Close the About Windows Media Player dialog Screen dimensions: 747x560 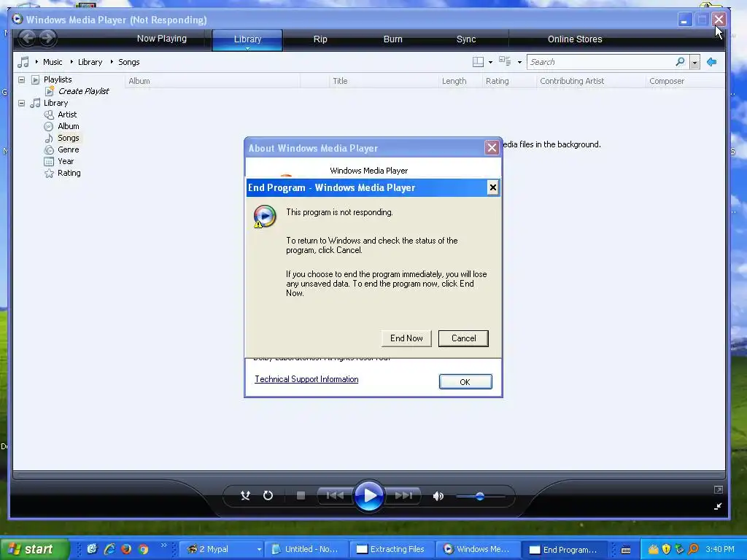492,147
